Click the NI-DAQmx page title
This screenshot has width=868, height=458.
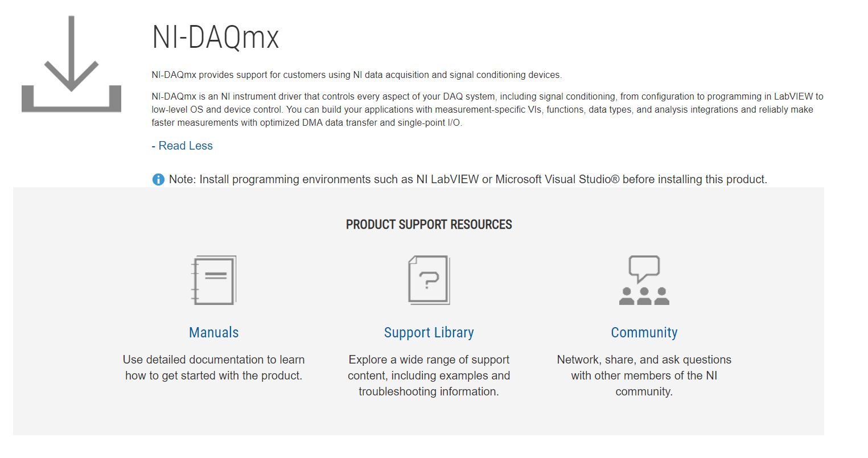[216, 38]
